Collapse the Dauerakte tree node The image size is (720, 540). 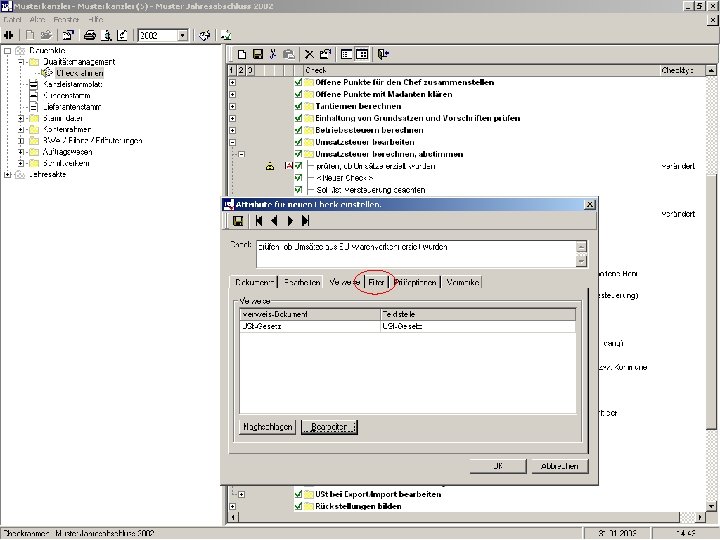pyautogui.click(x=7, y=51)
